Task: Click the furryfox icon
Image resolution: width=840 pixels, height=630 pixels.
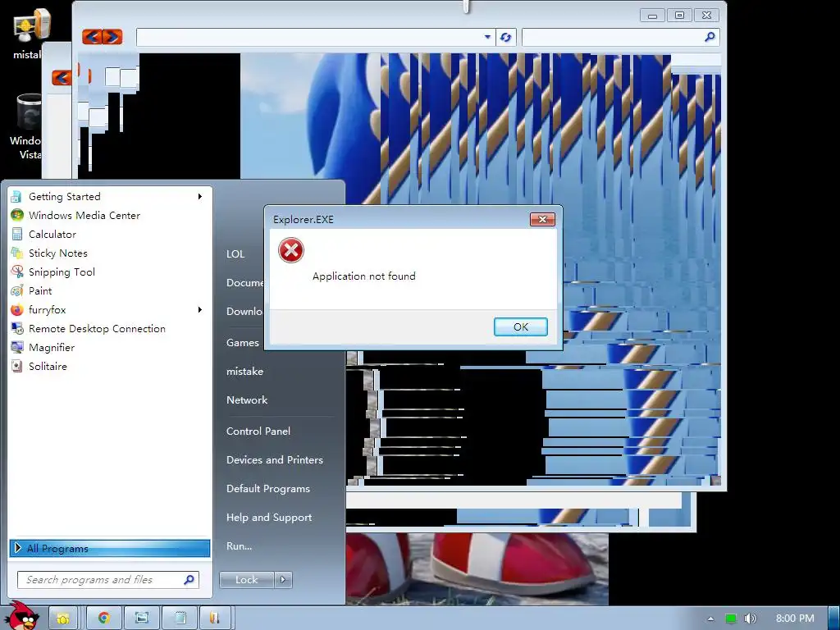Action: click(x=17, y=309)
